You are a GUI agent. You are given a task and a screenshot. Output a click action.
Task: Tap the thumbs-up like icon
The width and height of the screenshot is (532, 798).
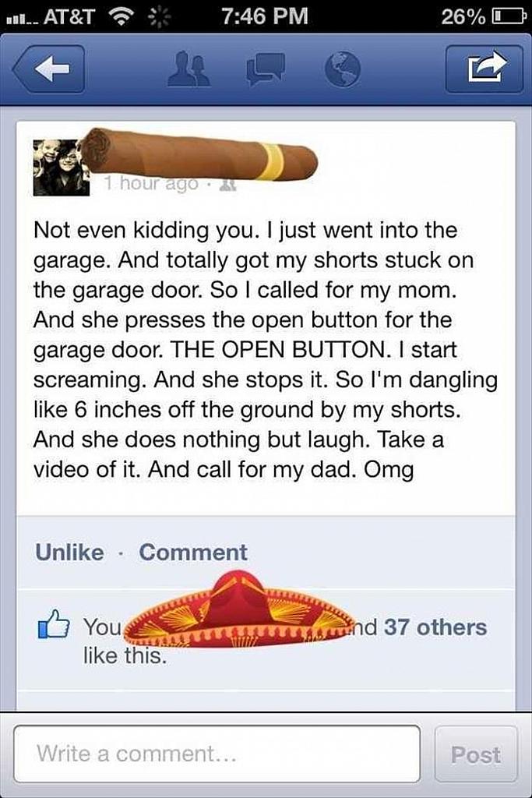[x=54, y=627]
